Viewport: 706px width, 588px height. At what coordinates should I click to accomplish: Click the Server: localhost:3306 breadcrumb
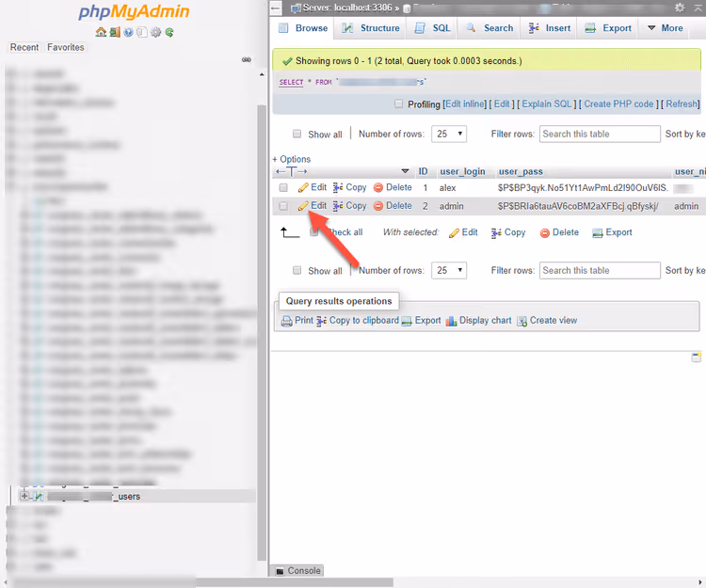pos(346,8)
